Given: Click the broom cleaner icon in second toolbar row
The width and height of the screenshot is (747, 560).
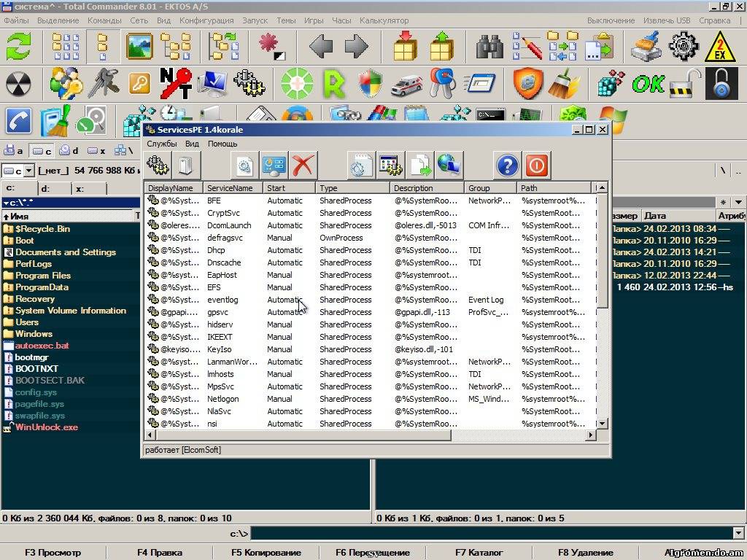Looking at the screenshot, I should tap(564, 85).
